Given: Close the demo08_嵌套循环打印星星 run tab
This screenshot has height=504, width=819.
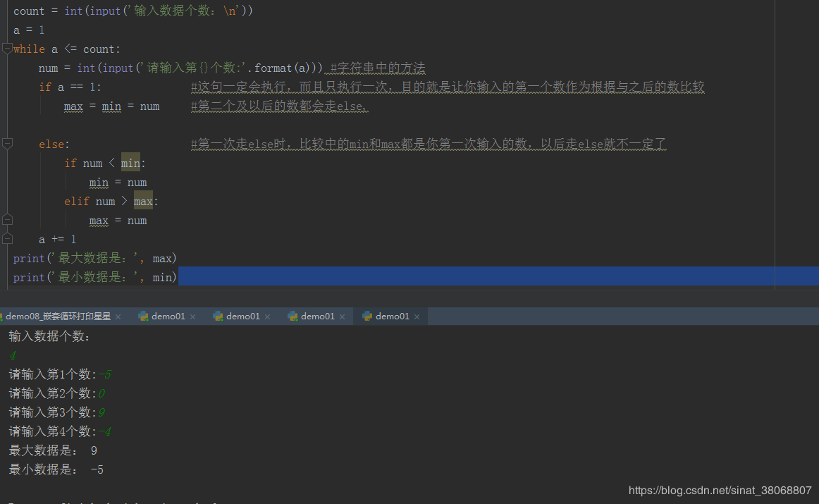Looking at the screenshot, I should click(118, 317).
